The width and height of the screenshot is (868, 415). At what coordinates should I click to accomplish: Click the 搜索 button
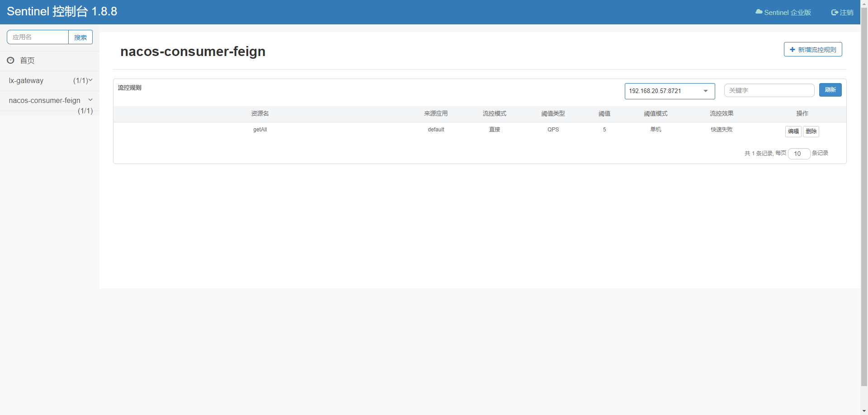[80, 37]
